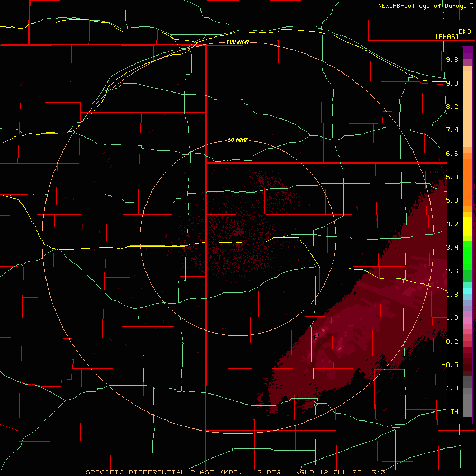The image size is (476, 476).
Task: Click the 1.0 scale value
Action: click(452, 317)
